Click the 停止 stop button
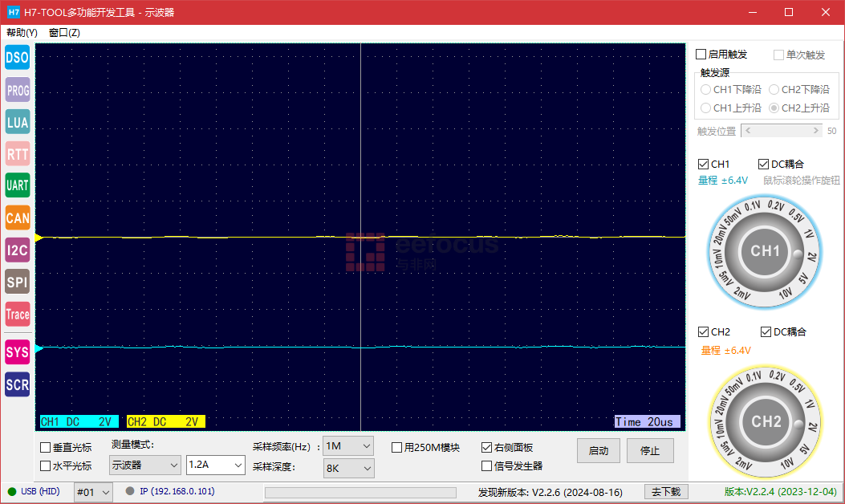The image size is (845, 504). tap(650, 451)
